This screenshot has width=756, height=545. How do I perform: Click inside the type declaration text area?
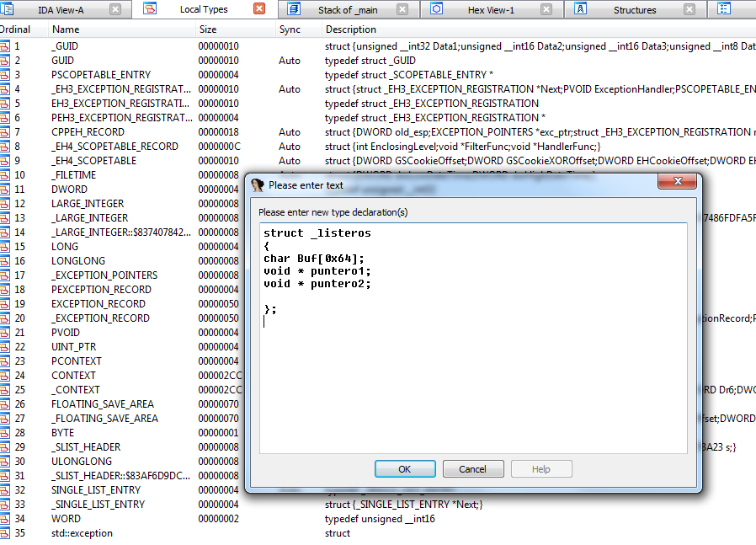pyautogui.click(x=472, y=379)
